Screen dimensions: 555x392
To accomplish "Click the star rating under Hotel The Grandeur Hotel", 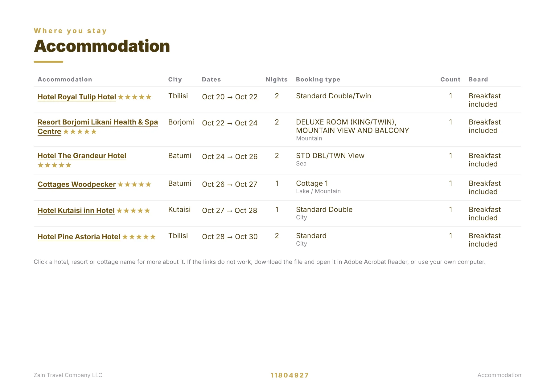I will (x=55, y=165).
